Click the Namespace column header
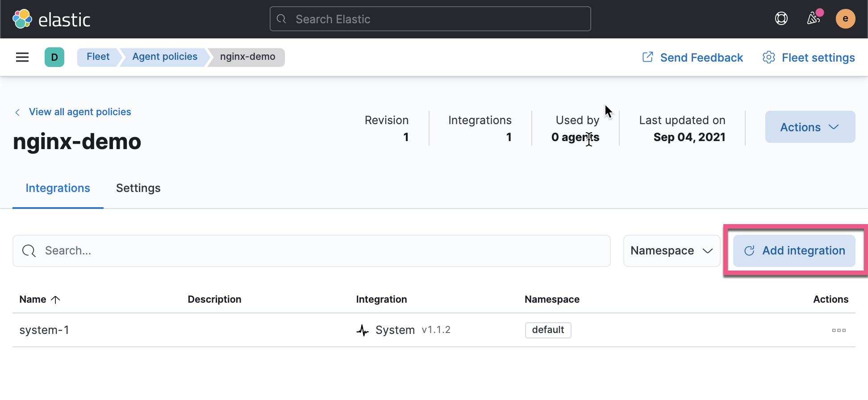 (x=552, y=300)
